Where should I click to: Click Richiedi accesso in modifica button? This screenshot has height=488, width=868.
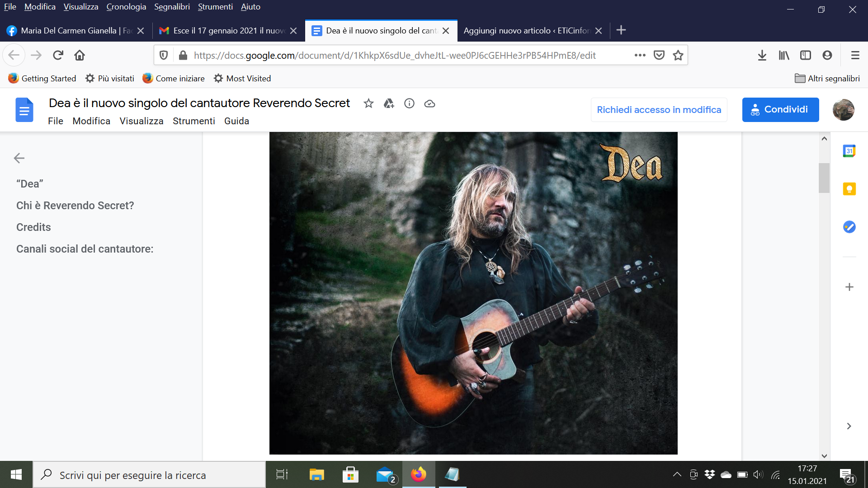tap(659, 110)
